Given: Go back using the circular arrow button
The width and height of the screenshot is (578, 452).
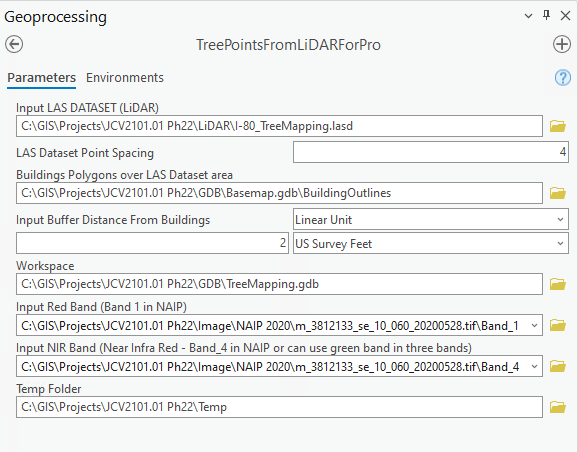Looking at the screenshot, I should (14, 44).
